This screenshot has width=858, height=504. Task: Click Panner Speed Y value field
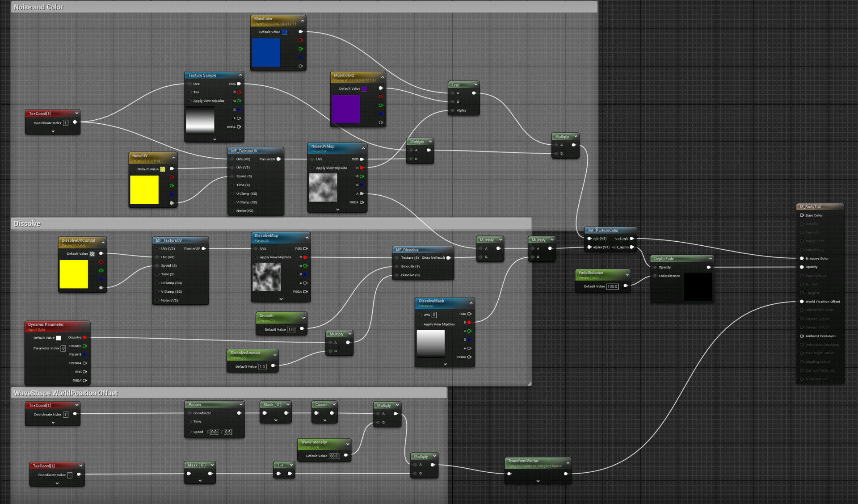(228, 432)
